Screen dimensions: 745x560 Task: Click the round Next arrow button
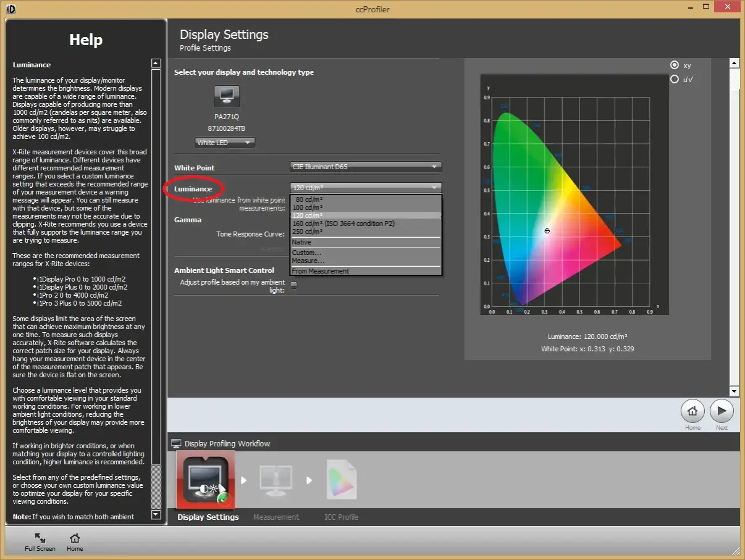pos(721,411)
